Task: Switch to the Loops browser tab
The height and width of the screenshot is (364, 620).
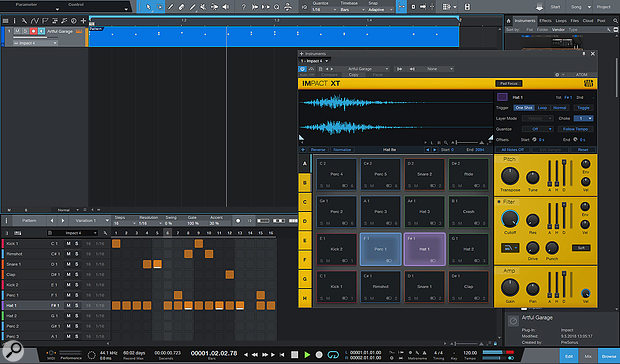Action: click(x=561, y=21)
